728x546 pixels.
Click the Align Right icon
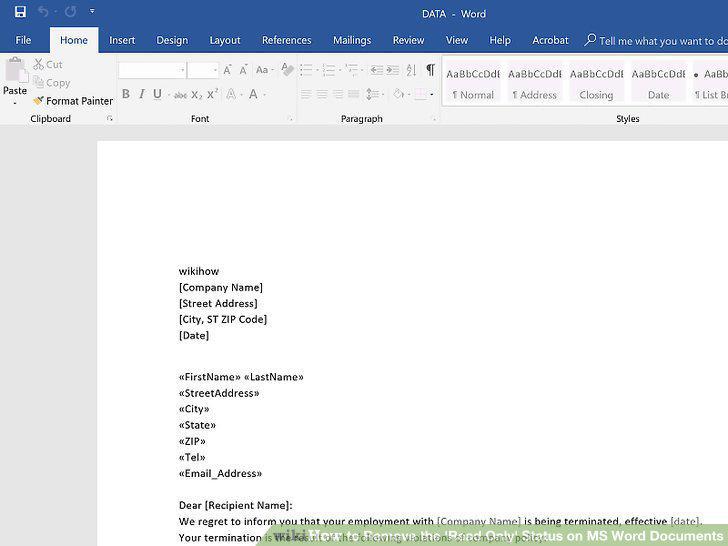[x=338, y=95]
